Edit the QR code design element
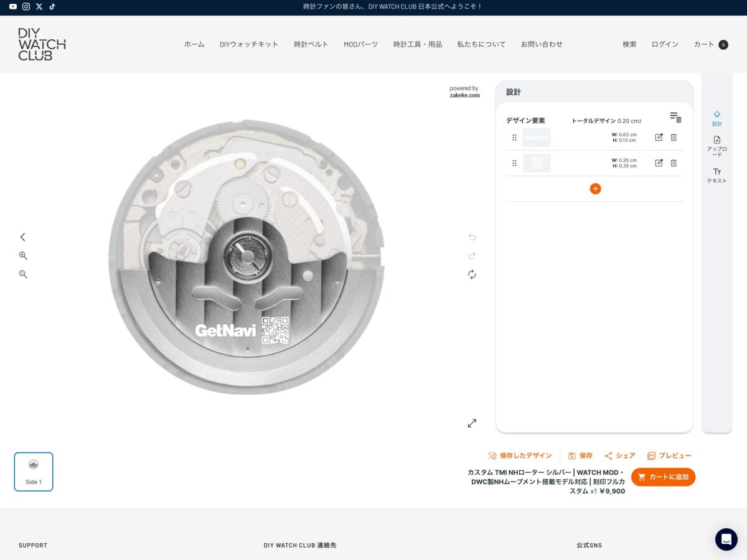This screenshot has width=747, height=560. click(x=659, y=163)
